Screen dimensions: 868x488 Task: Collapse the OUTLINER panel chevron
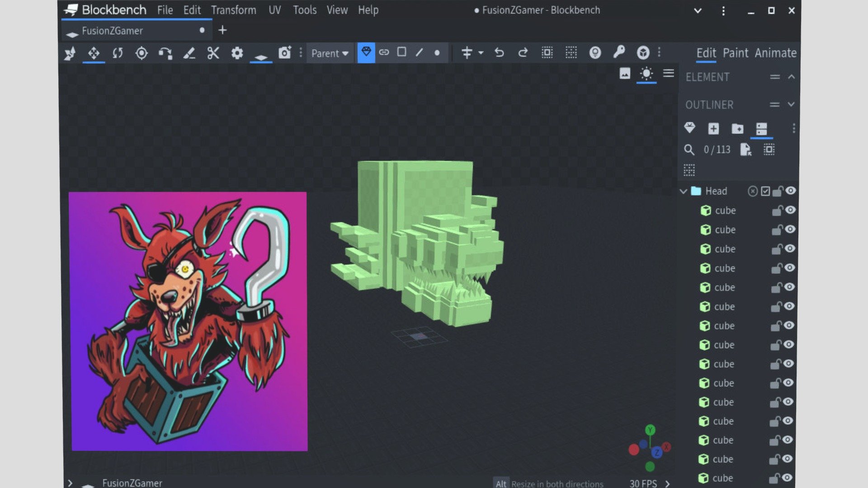pos(791,104)
